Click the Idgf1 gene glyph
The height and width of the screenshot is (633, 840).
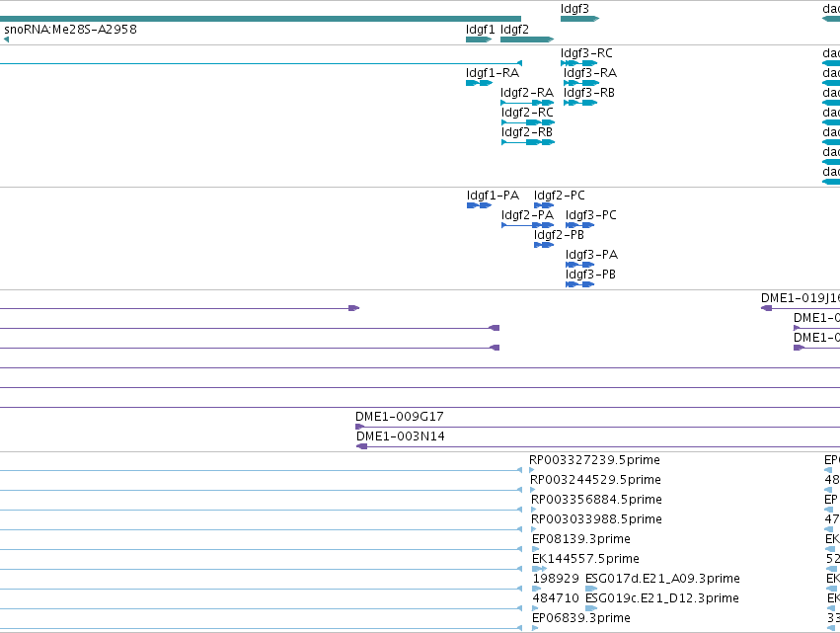[x=479, y=40]
